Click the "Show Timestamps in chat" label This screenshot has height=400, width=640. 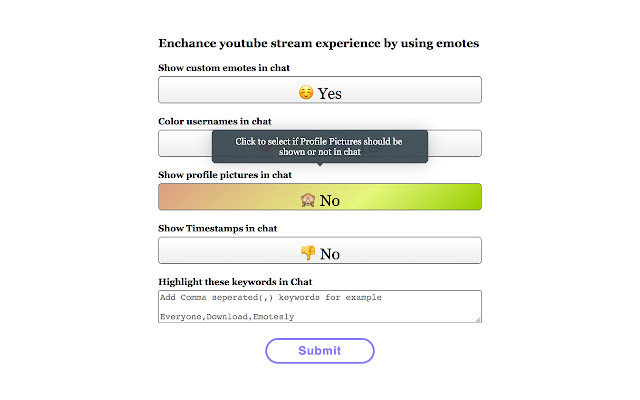[218, 228]
